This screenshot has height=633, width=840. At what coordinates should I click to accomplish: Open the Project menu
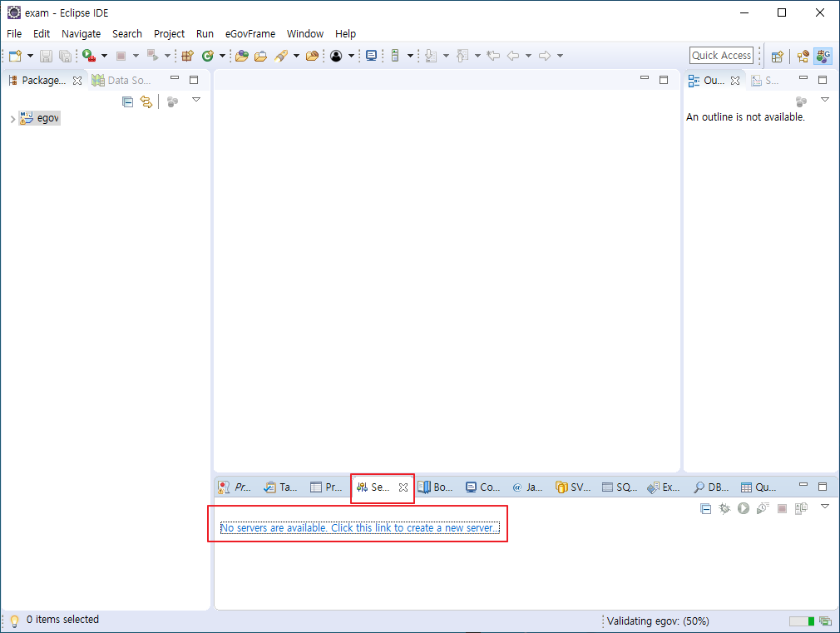tap(170, 34)
